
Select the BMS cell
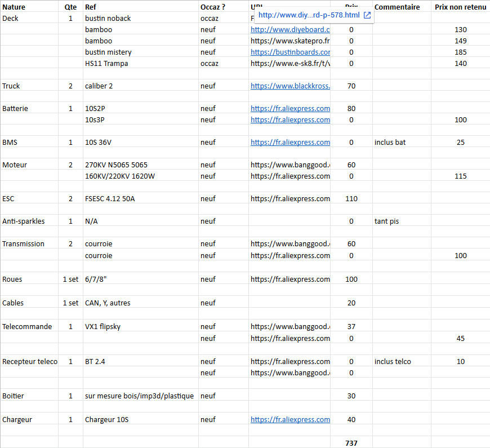pyautogui.click(x=29, y=142)
